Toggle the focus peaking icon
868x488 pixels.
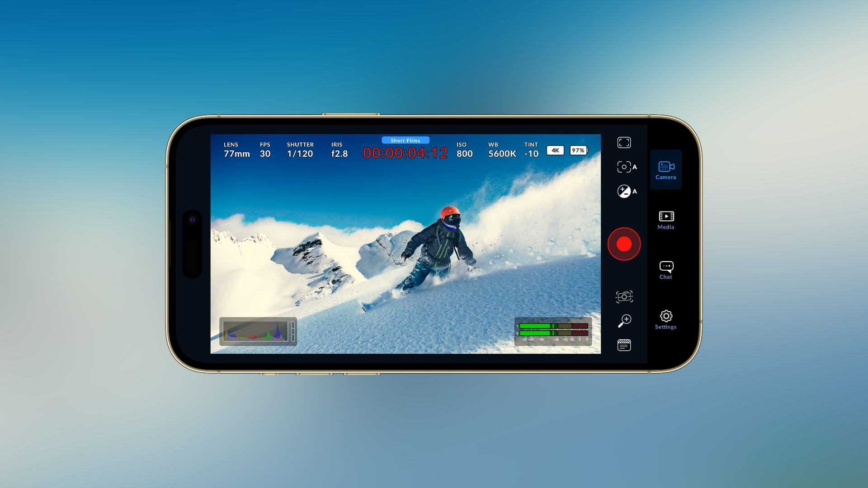pyautogui.click(x=624, y=297)
